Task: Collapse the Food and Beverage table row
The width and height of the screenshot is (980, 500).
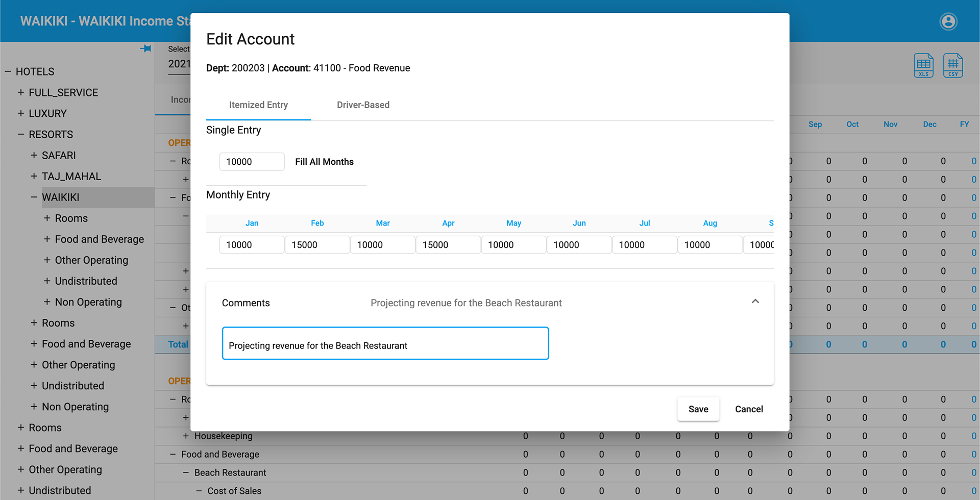Action: point(173,455)
